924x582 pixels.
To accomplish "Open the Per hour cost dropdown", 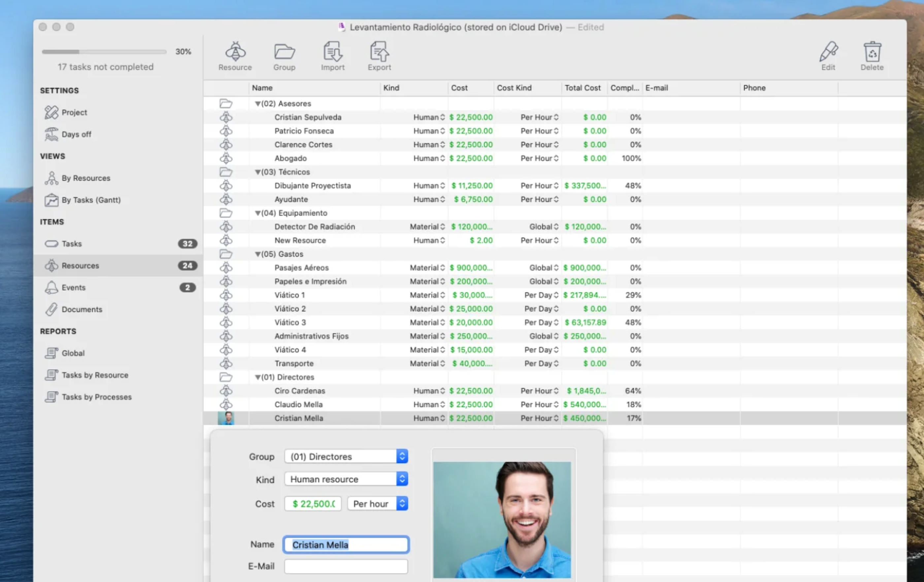I will tap(378, 503).
